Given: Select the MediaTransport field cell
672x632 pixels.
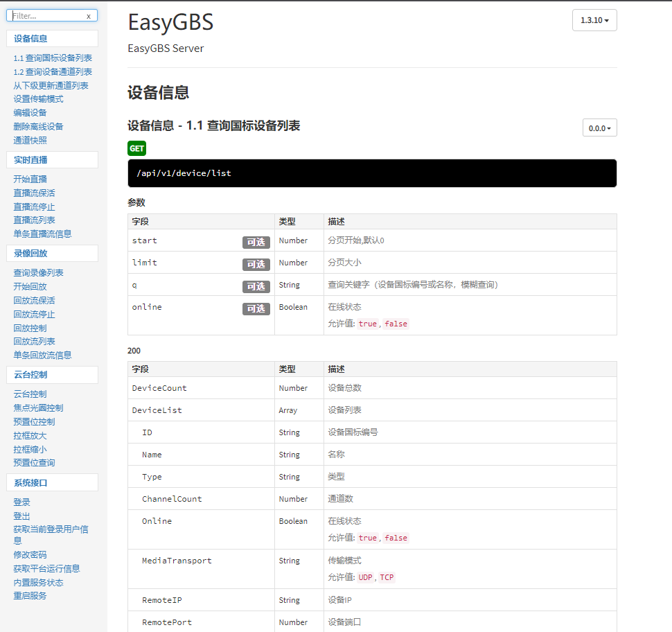Looking at the screenshot, I should [201, 569].
